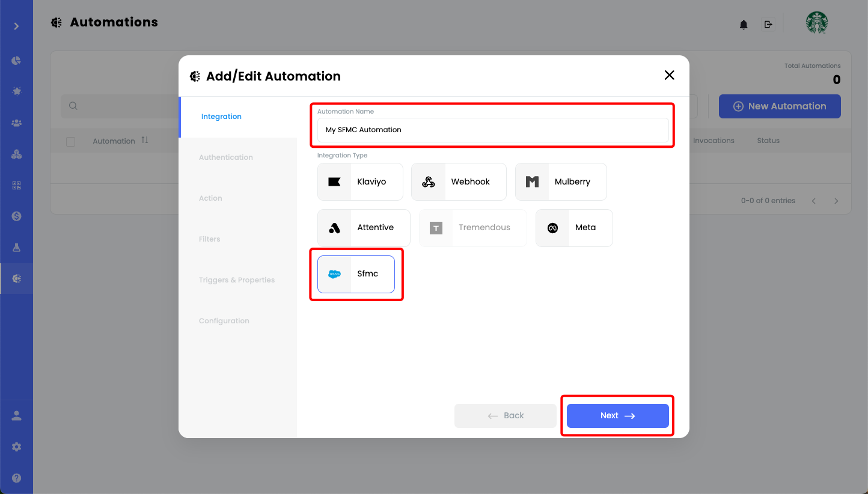The height and width of the screenshot is (494, 868).
Task: Click the search box in automations list
Action: 120,106
